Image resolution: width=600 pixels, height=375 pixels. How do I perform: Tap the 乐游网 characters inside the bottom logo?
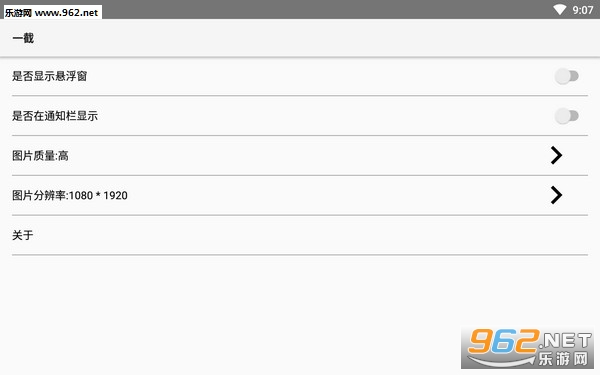tap(563, 359)
